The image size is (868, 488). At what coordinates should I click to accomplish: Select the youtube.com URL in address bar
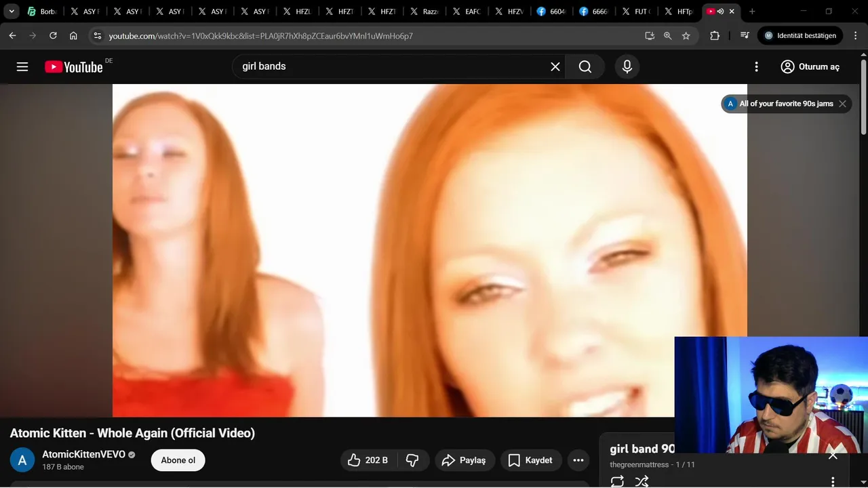coord(261,36)
